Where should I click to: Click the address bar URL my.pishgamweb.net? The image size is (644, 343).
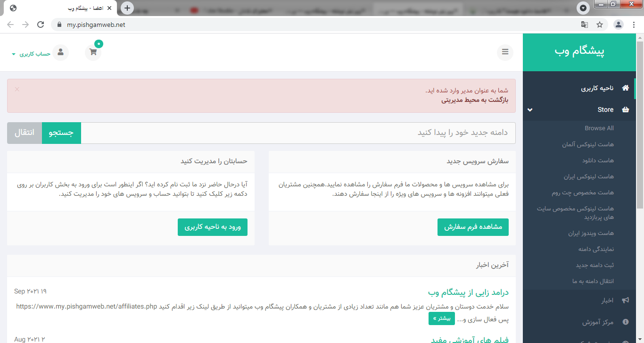(96, 25)
